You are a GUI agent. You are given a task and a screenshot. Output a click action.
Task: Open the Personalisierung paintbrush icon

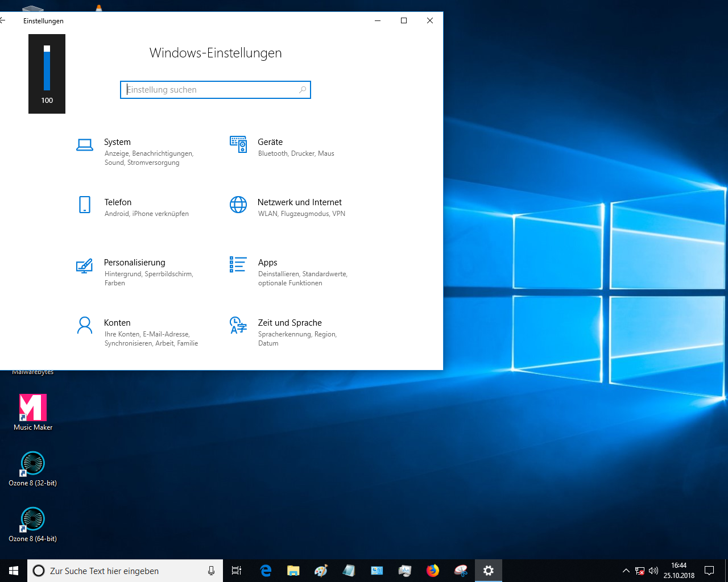click(85, 265)
